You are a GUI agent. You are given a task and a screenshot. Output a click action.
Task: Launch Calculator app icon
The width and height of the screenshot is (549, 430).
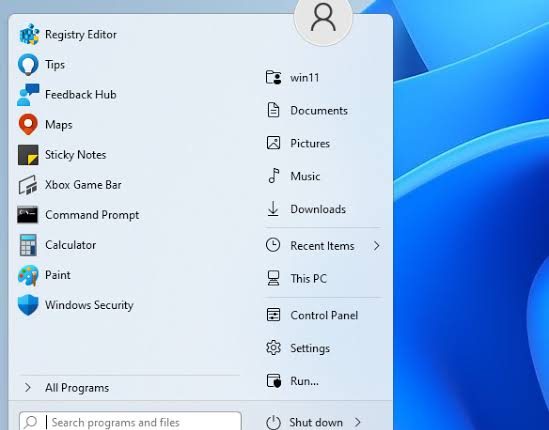[x=28, y=245]
